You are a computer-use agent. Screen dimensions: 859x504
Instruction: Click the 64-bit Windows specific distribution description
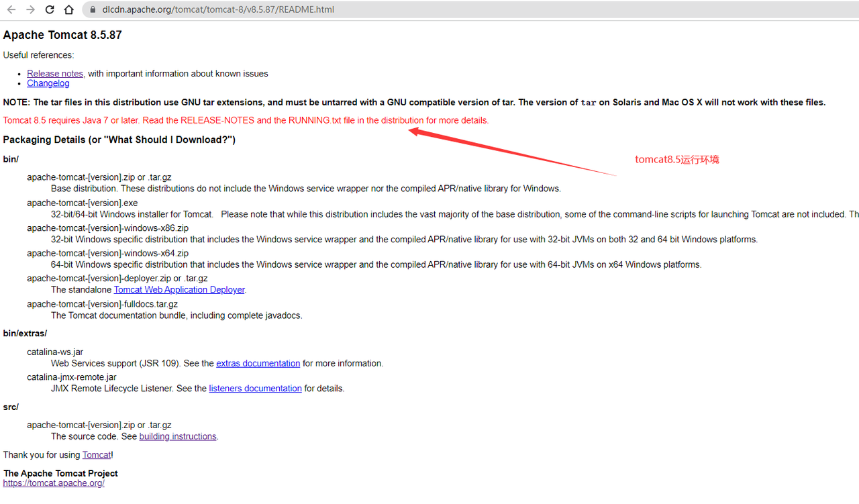tap(376, 264)
